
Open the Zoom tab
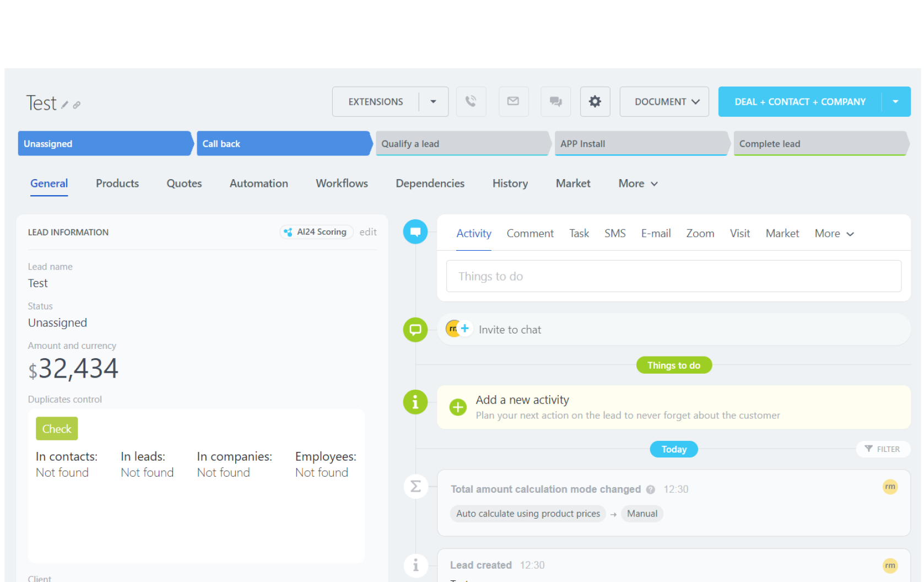(700, 234)
